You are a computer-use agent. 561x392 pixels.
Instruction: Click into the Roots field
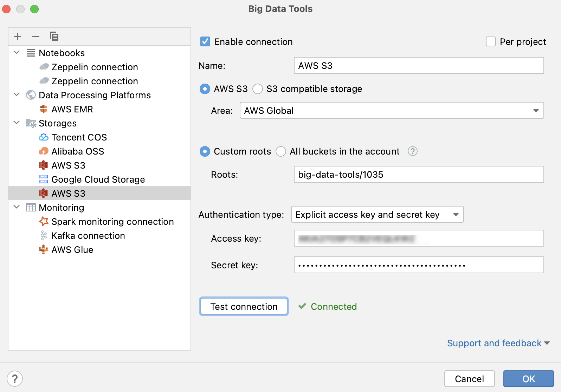pos(419,174)
